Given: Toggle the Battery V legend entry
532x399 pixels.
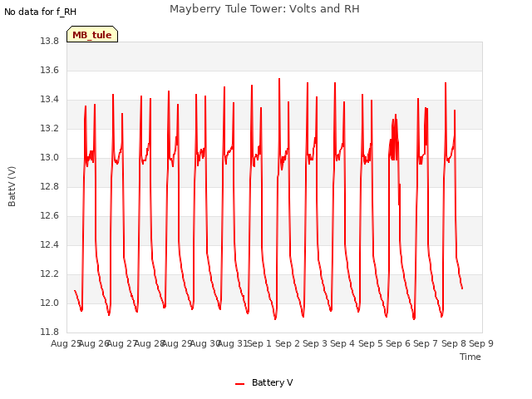Looking at the screenshot, I should tap(264, 382).
